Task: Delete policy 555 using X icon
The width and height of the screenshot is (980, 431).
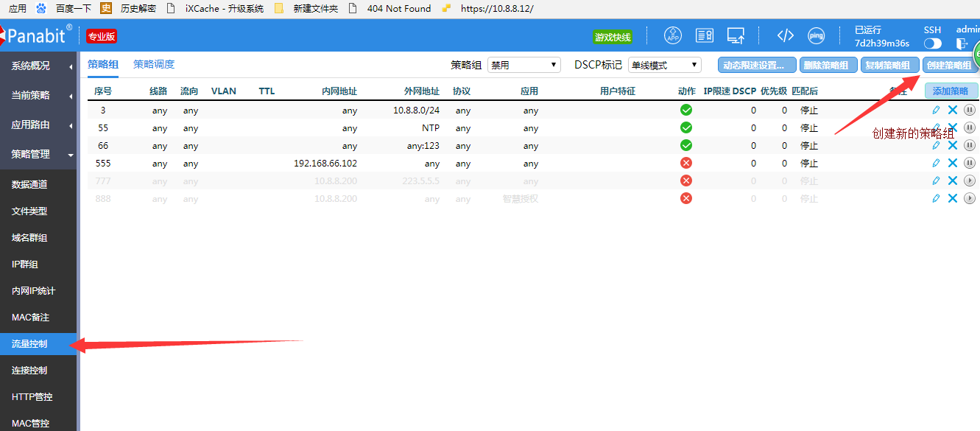Action: coord(953,164)
